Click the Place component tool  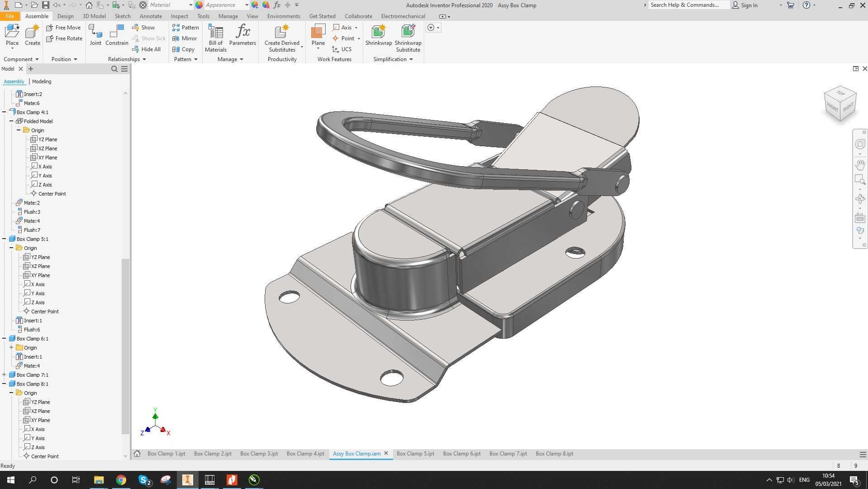(x=12, y=36)
